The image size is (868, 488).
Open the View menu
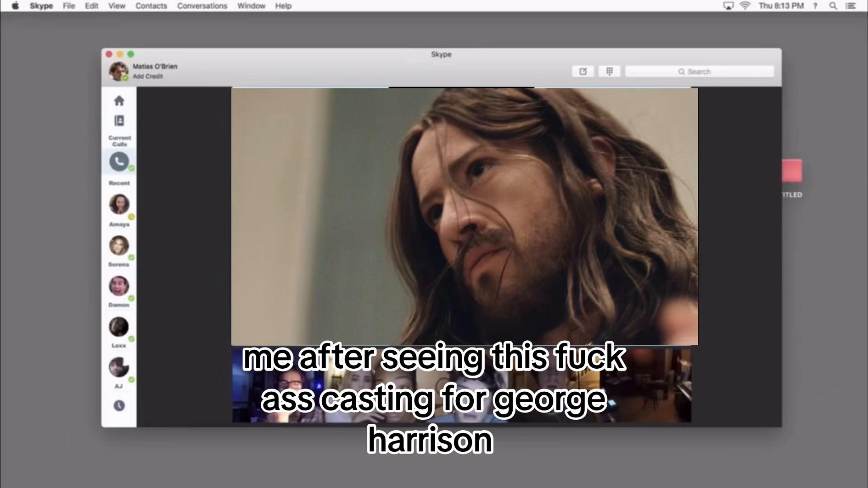117,6
